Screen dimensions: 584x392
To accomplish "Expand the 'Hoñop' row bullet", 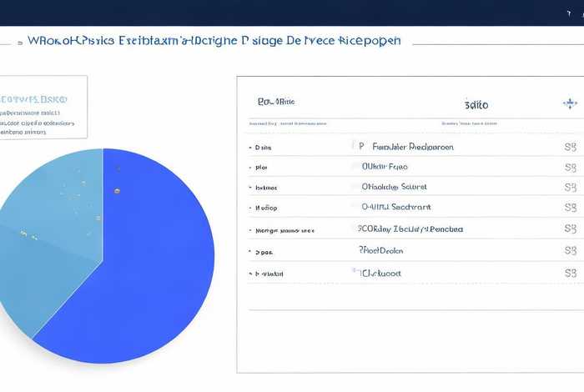I will [x=249, y=209].
